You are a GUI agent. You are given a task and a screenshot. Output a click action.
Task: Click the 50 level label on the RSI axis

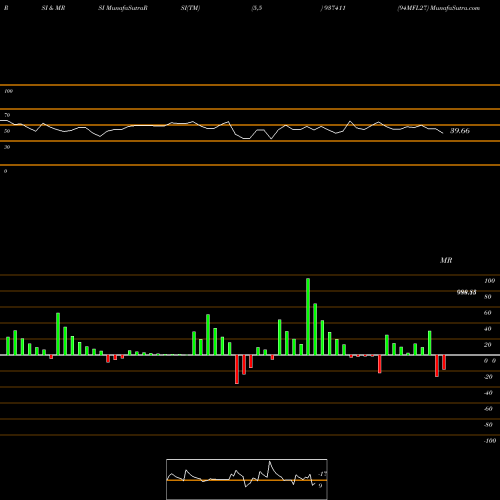coord(7,131)
